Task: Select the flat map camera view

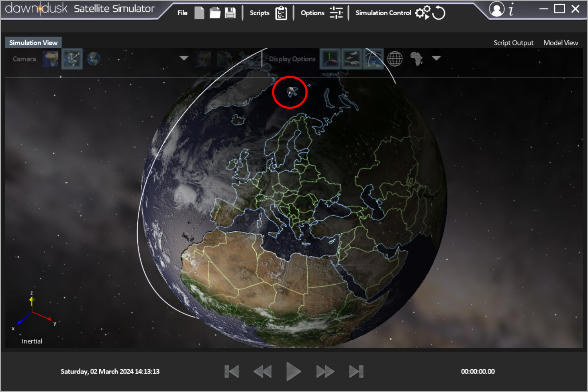Action: (51, 59)
